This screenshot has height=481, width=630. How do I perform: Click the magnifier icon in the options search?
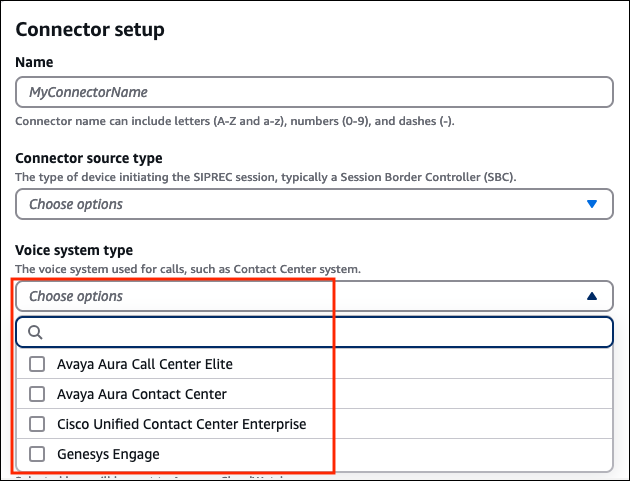(x=35, y=332)
